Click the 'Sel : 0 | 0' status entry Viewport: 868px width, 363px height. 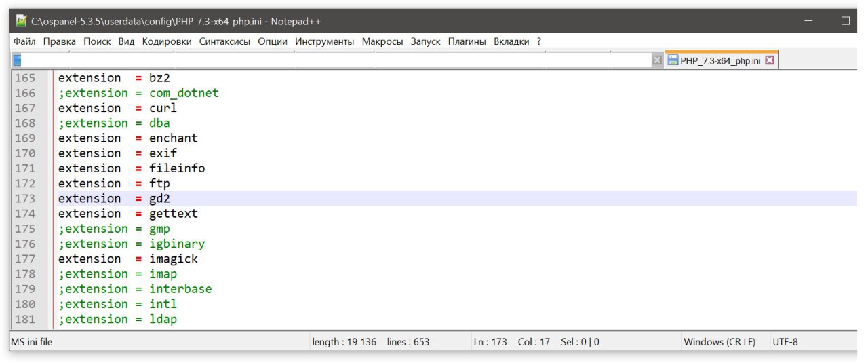(580, 342)
